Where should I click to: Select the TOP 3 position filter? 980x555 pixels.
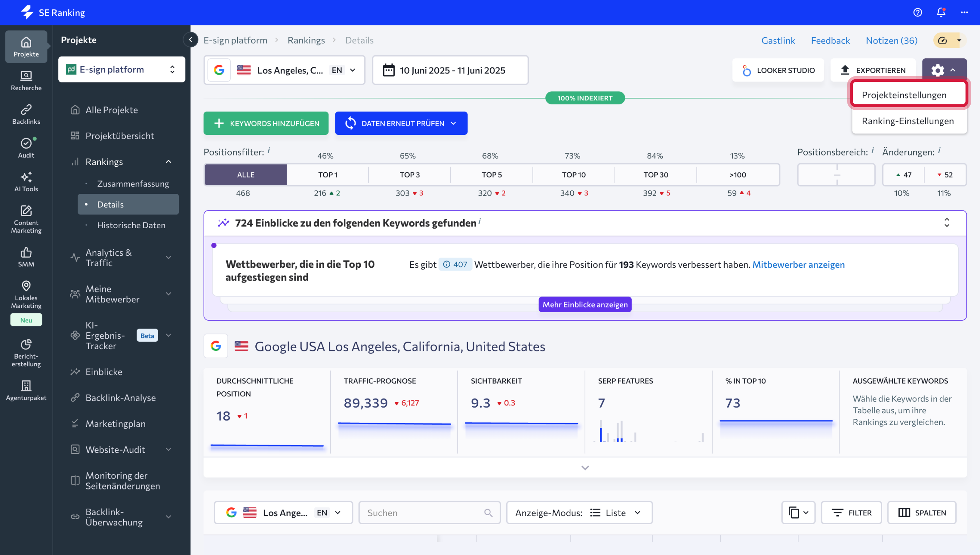(x=410, y=175)
